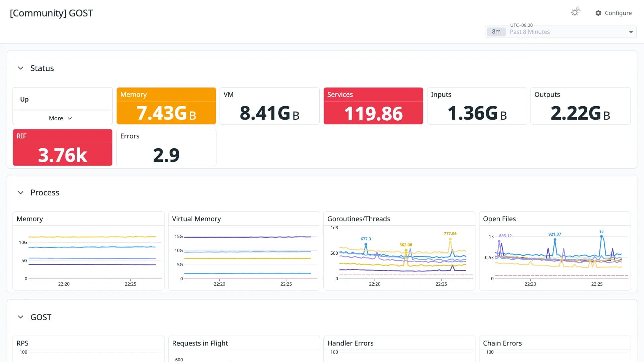Collapse the GOST section

coord(20,317)
